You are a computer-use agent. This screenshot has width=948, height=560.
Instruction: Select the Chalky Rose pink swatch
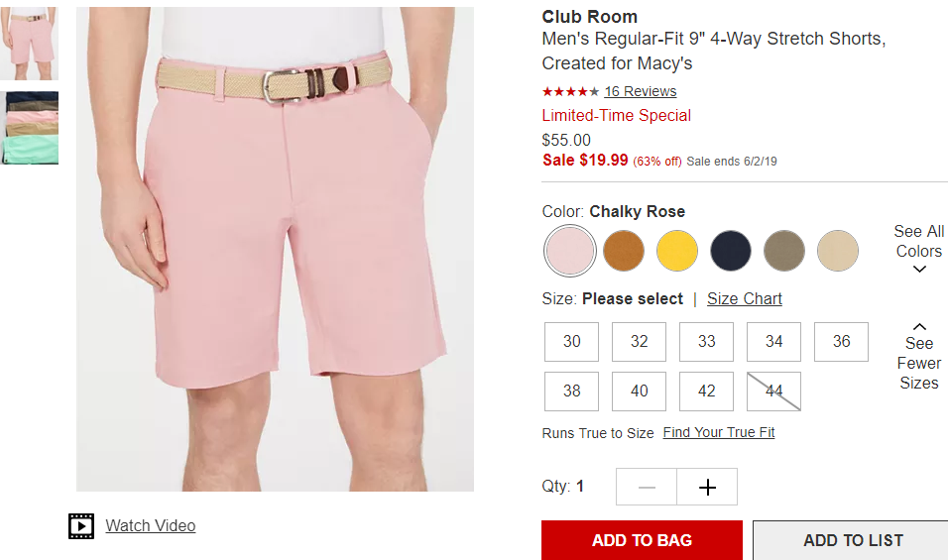point(569,251)
